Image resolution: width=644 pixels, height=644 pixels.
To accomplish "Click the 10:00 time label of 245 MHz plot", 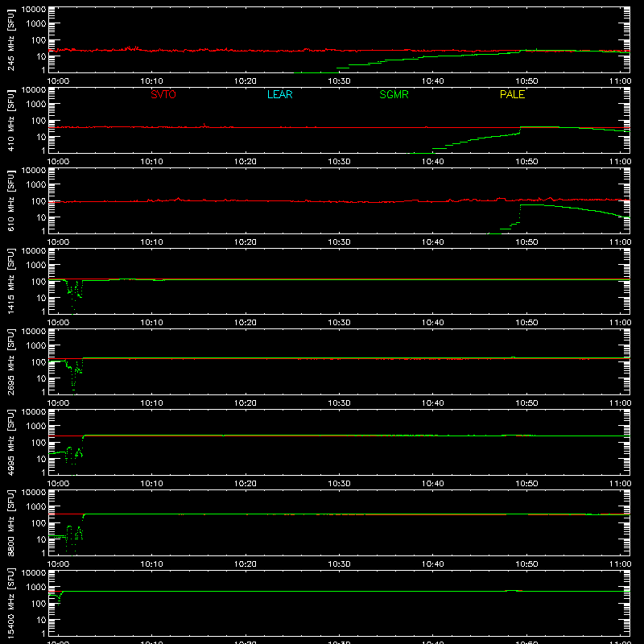I will [x=58, y=81].
